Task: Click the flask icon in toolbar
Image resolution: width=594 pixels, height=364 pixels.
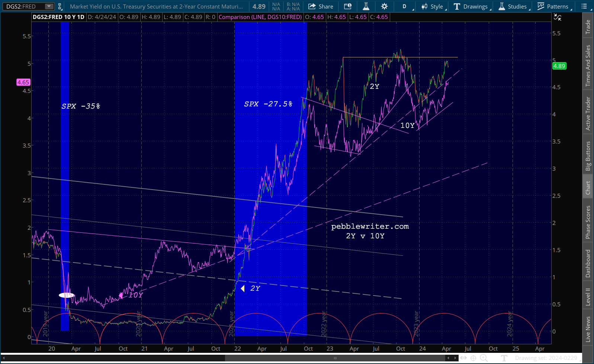Action: pyautogui.click(x=366, y=6)
